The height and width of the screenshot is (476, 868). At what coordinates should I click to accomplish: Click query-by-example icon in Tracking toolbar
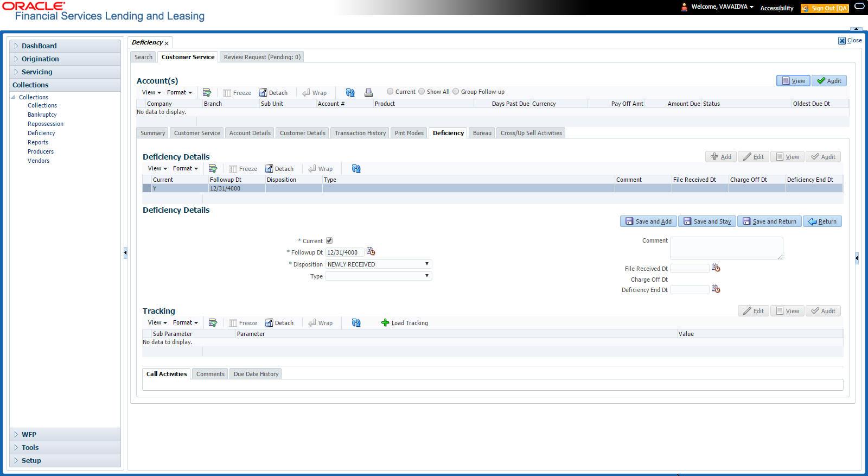click(x=213, y=323)
